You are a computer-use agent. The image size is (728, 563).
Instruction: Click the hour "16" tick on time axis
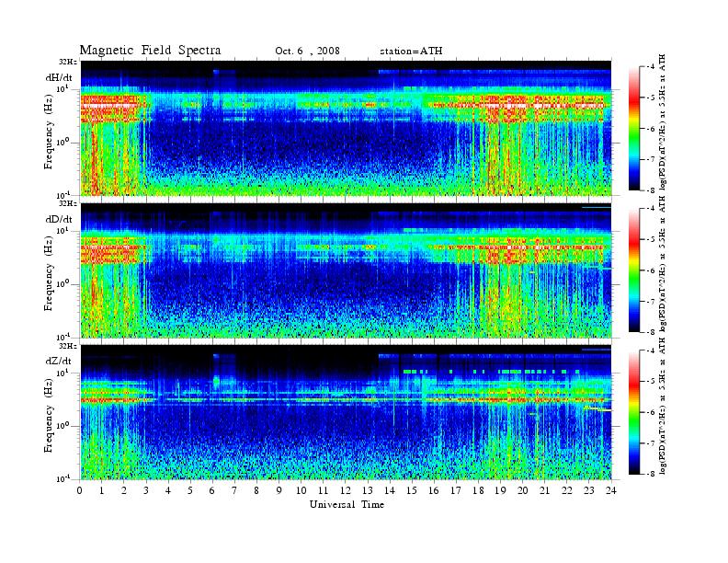434,490
